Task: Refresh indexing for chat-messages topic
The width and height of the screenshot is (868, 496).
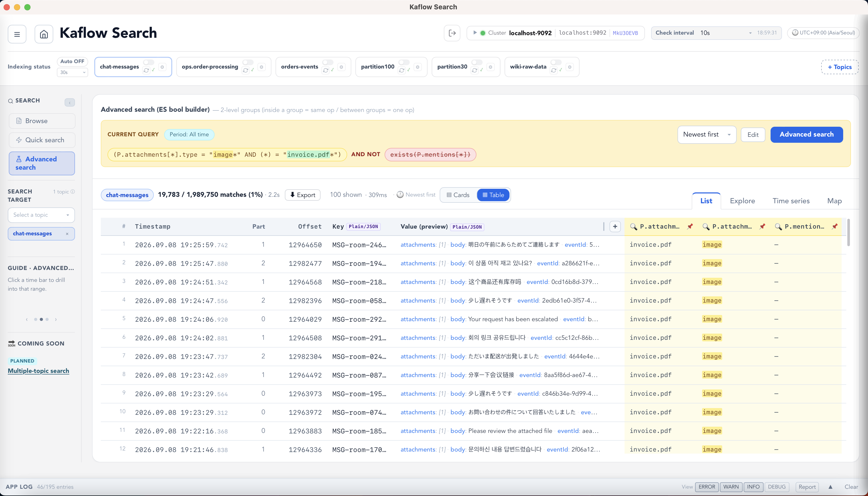Action: click(x=146, y=70)
